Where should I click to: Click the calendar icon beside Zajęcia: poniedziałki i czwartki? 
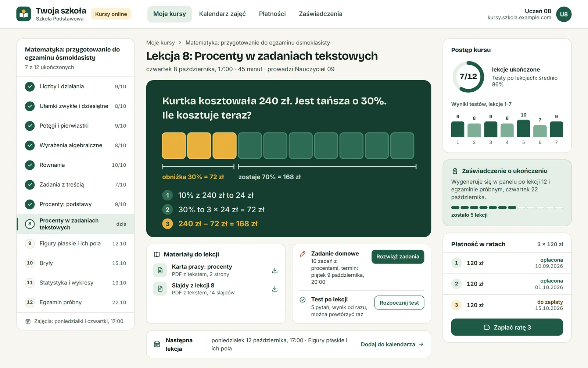tap(28, 321)
